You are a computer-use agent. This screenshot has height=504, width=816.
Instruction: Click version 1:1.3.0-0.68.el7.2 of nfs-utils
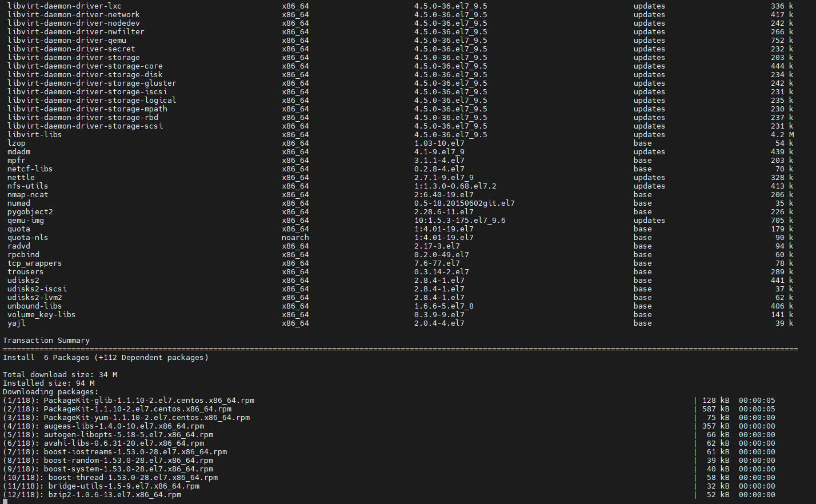[x=455, y=186]
